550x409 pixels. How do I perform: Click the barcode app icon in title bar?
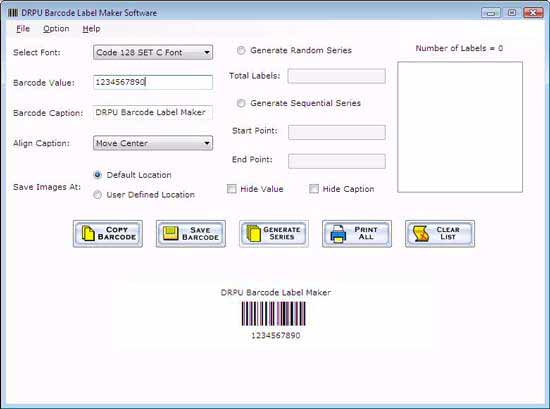[x=13, y=13]
